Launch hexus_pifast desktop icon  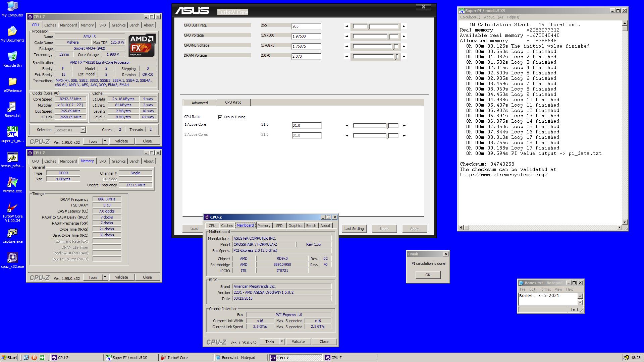point(12,160)
